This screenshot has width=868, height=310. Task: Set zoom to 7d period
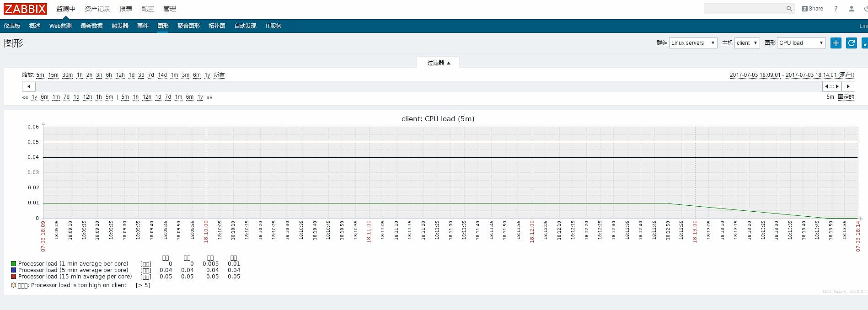click(151, 75)
